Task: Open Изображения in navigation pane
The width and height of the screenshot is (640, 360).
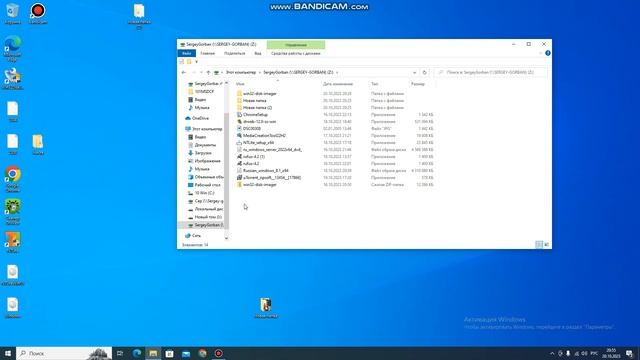Action: [x=207, y=161]
